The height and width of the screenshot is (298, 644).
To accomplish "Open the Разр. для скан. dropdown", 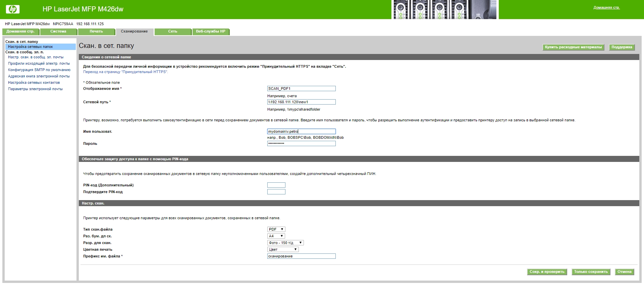I will 285,243.
